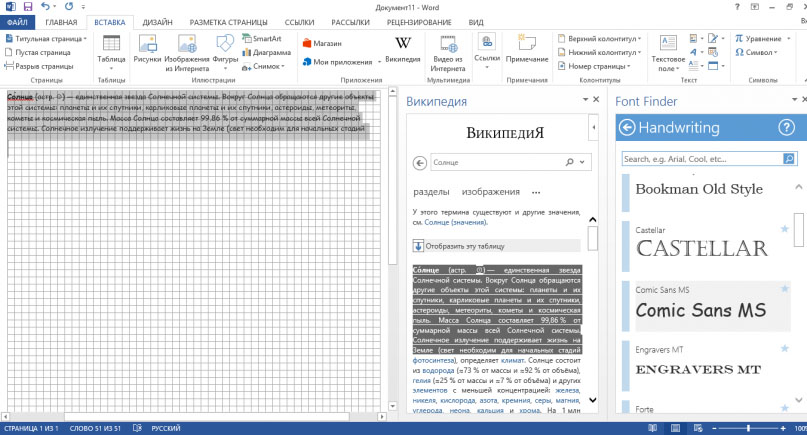
Task: Open Мои приложения dropdown arrow
Action: tap(379, 62)
